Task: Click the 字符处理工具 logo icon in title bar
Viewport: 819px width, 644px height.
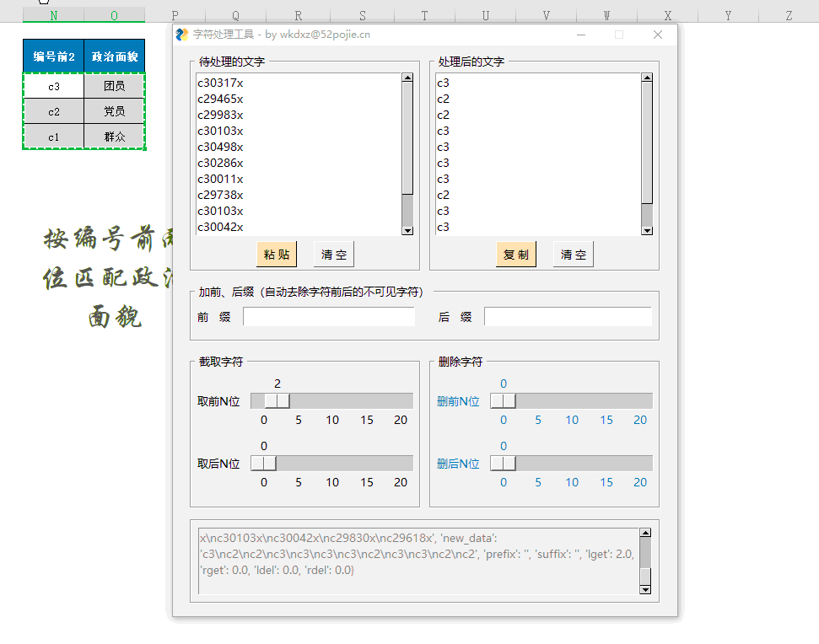Action: (184, 34)
